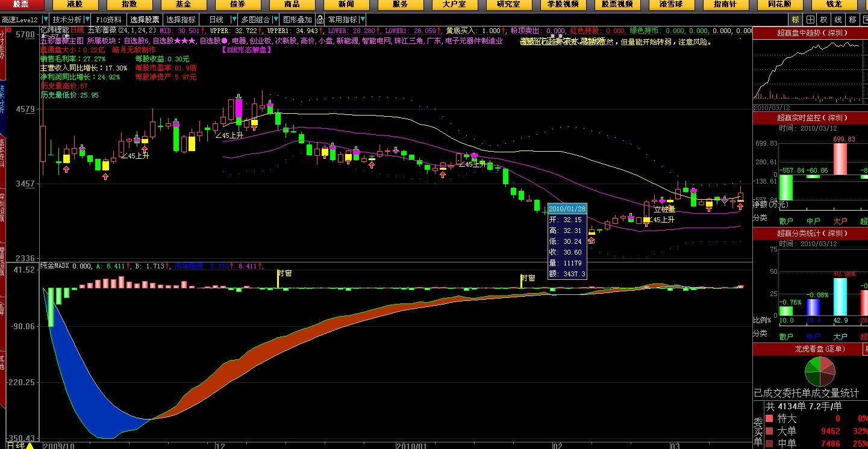Open the 高速Level2 dropdown arrow

(x=45, y=19)
